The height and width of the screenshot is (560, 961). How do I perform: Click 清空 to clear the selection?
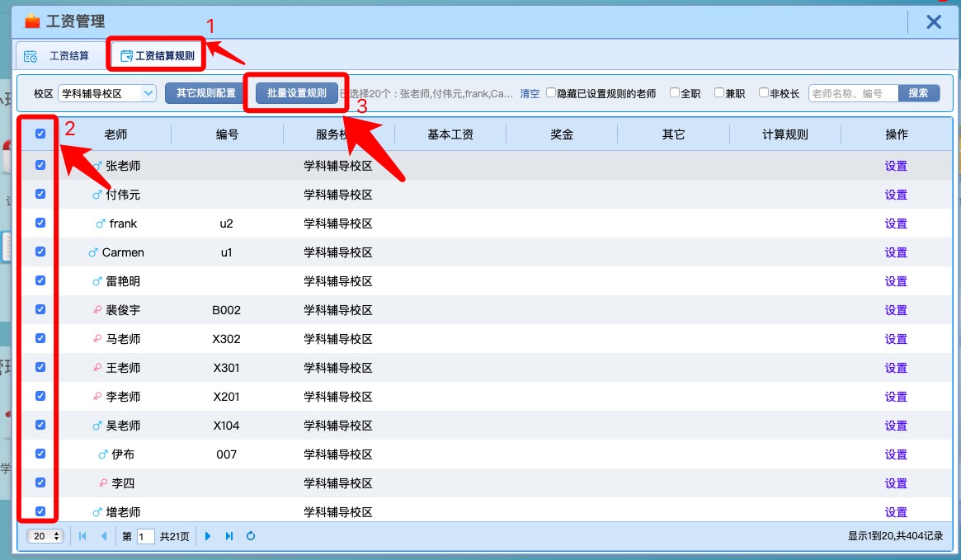pos(530,94)
